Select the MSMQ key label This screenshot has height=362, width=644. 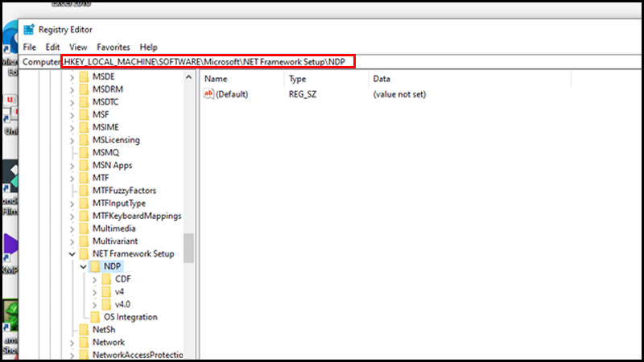pyautogui.click(x=105, y=153)
